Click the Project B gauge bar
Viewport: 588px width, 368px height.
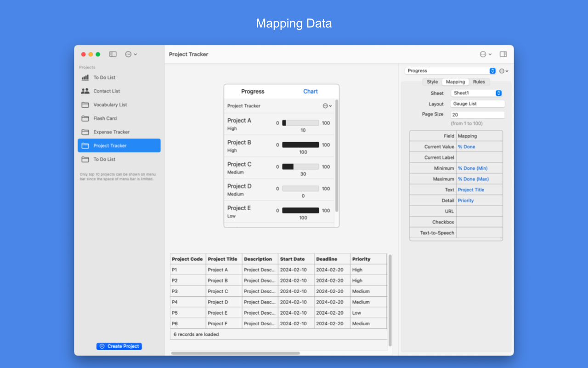[300, 145]
